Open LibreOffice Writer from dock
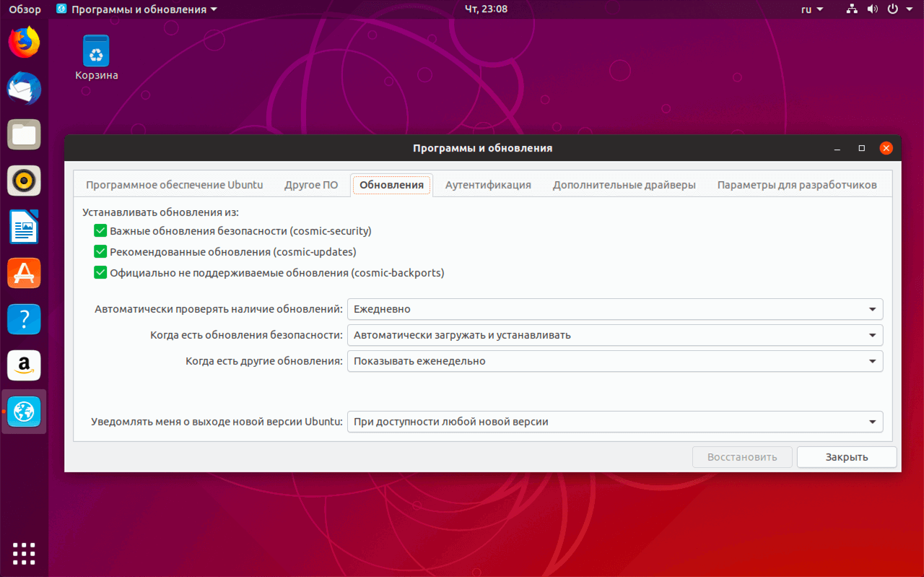Image resolution: width=924 pixels, height=577 pixels. click(x=24, y=227)
